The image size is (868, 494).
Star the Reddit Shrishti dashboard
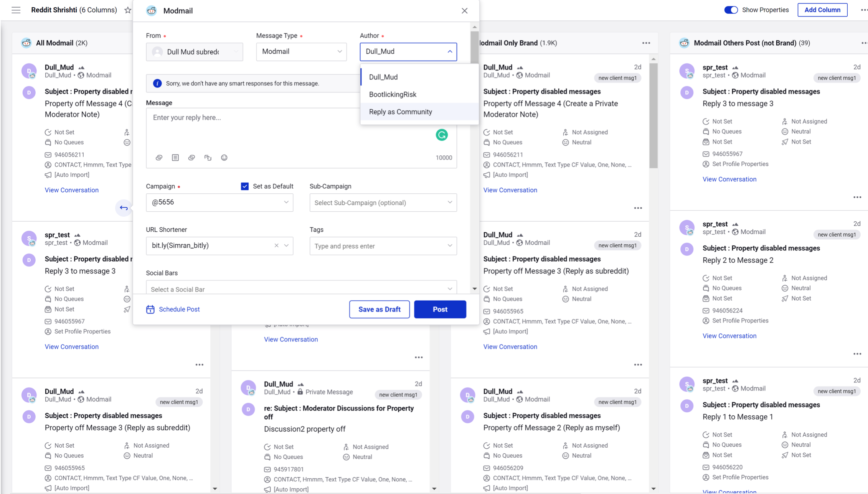click(128, 10)
